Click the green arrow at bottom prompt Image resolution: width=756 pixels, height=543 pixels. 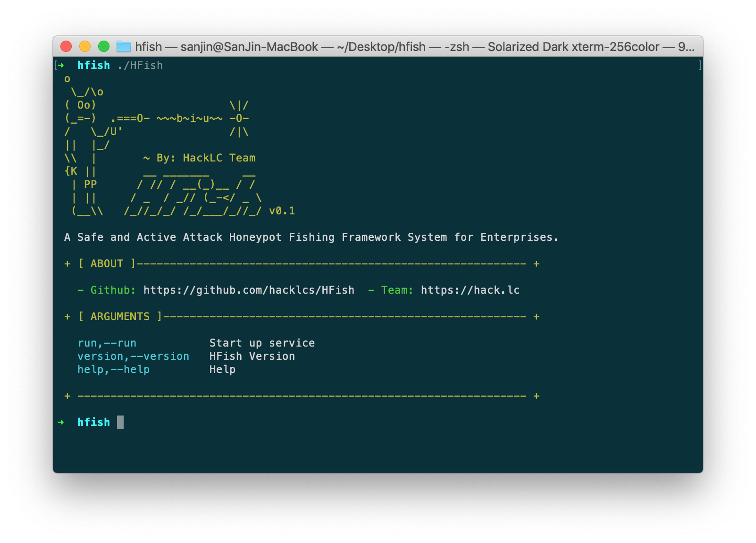coord(61,422)
